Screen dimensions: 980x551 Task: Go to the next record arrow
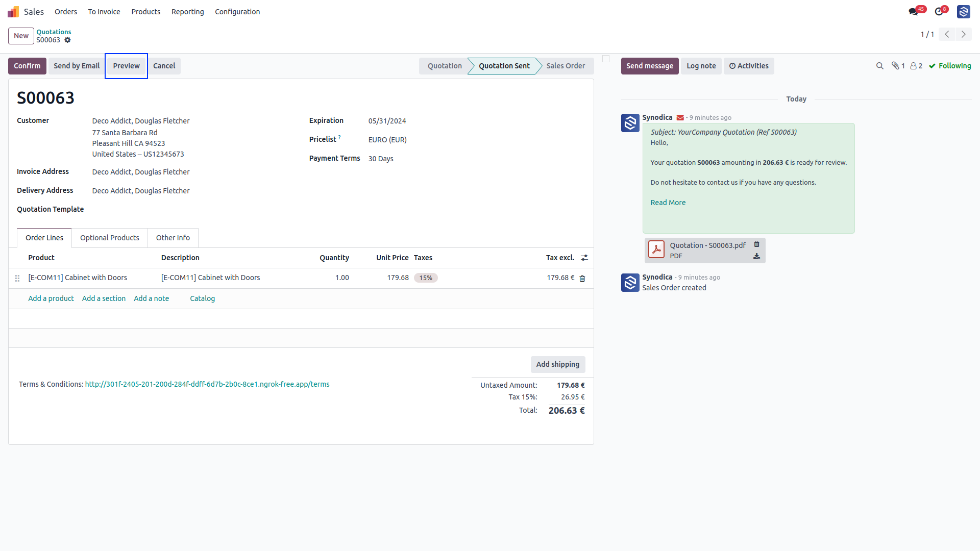(x=964, y=34)
